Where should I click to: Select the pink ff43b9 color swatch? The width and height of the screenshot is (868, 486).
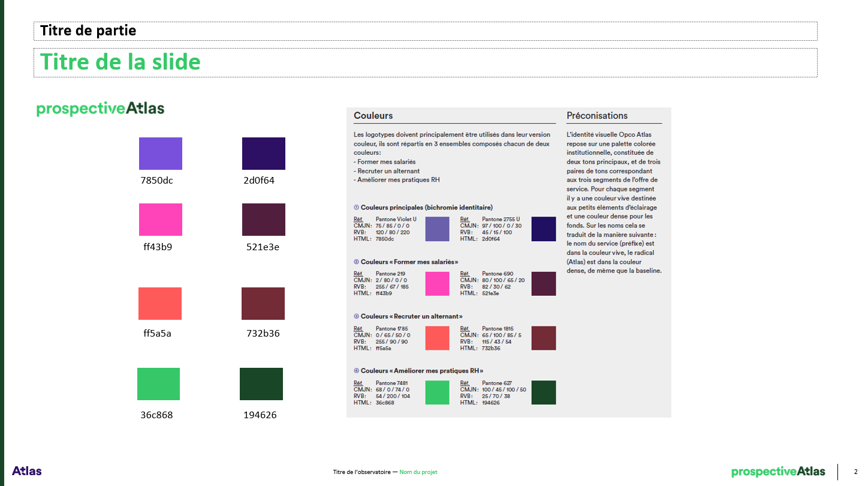160,220
